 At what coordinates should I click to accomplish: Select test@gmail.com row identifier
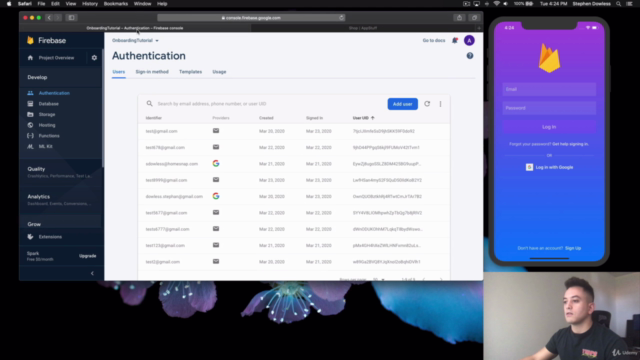162,131
